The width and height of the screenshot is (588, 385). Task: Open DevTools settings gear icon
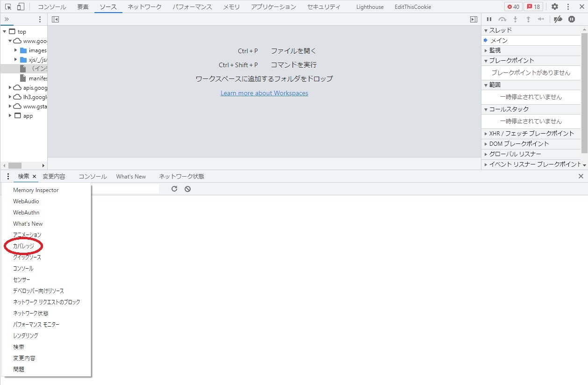click(555, 7)
